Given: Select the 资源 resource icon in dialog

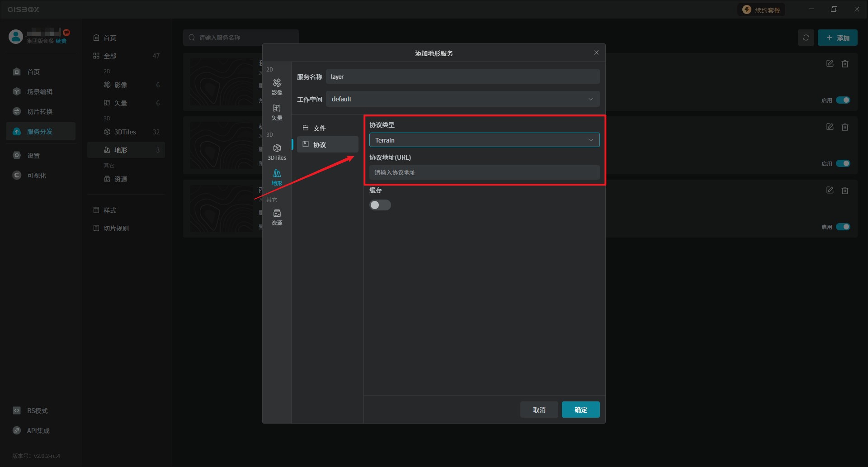Looking at the screenshot, I should [x=277, y=217].
